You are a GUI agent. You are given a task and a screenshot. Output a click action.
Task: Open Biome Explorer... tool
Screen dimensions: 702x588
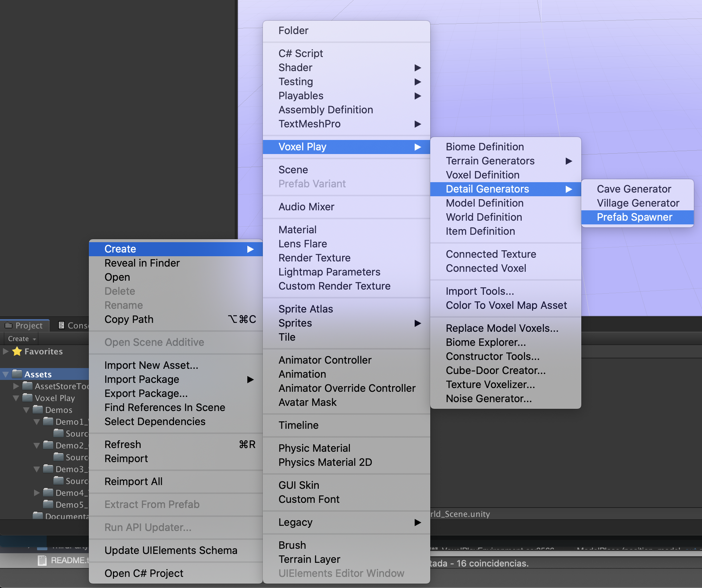[x=505, y=343]
